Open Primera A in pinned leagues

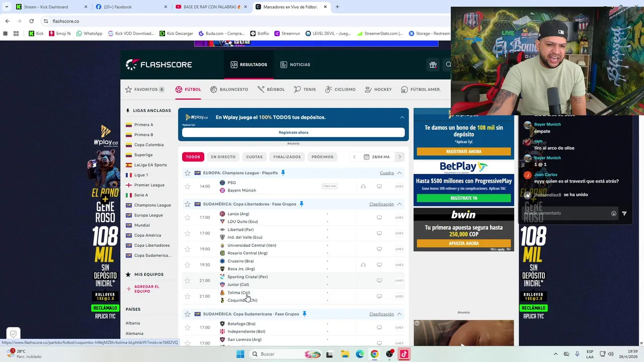coord(143,125)
